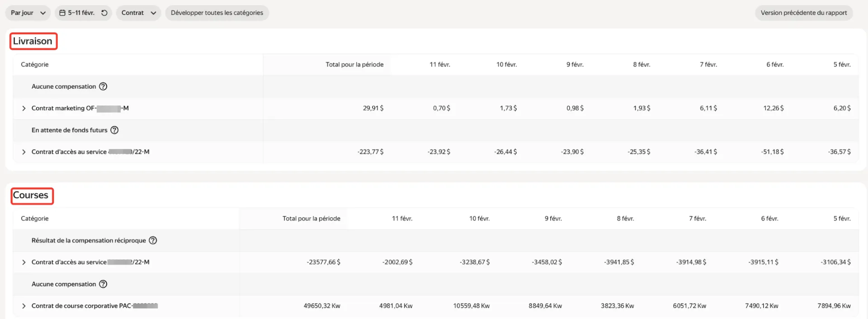The width and height of the screenshot is (868, 319).
Task: Click Catégorie column header in Courses table
Action: tap(35, 219)
